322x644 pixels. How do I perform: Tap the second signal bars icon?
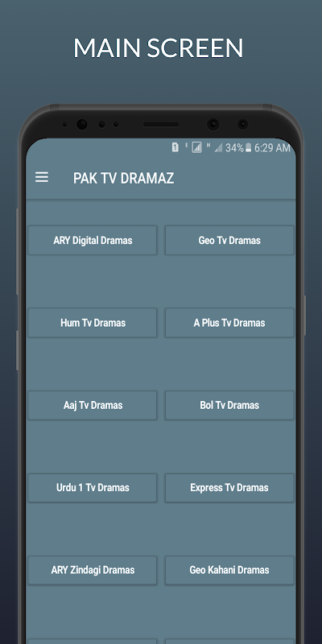[x=218, y=148]
